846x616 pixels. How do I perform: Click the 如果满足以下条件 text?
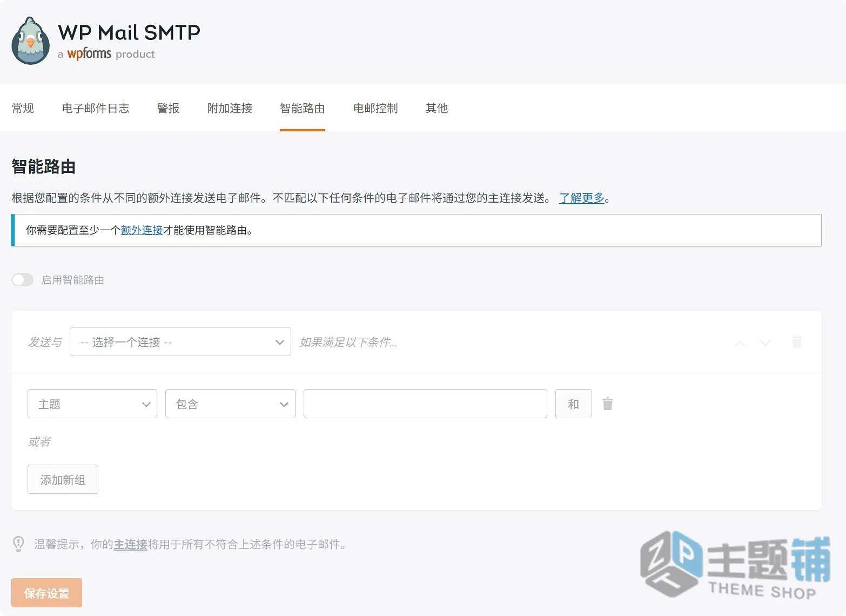tap(348, 342)
